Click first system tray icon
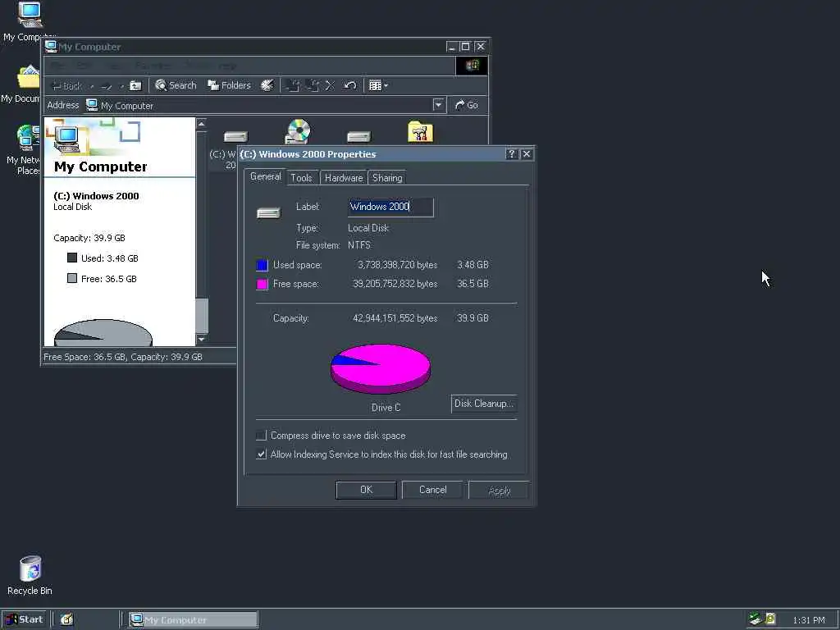Image resolution: width=840 pixels, height=630 pixels. point(756,619)
